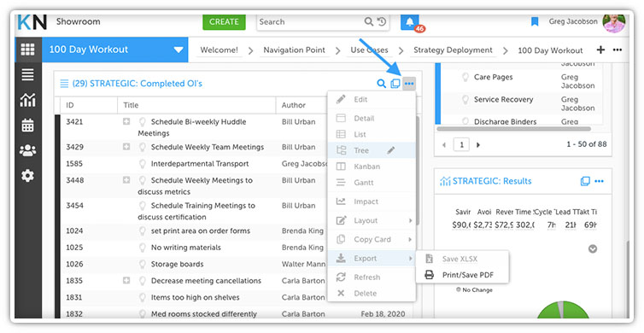
Task: Open the people icon in left sidebar
Action: click(27, 150)
